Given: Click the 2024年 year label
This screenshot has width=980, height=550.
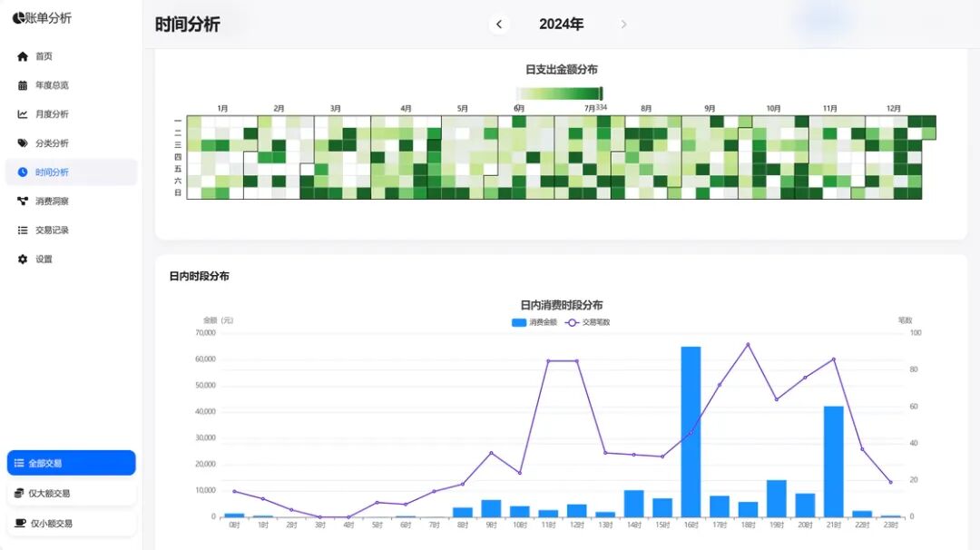Looking at the screenshot, I should tap(562, 25).
